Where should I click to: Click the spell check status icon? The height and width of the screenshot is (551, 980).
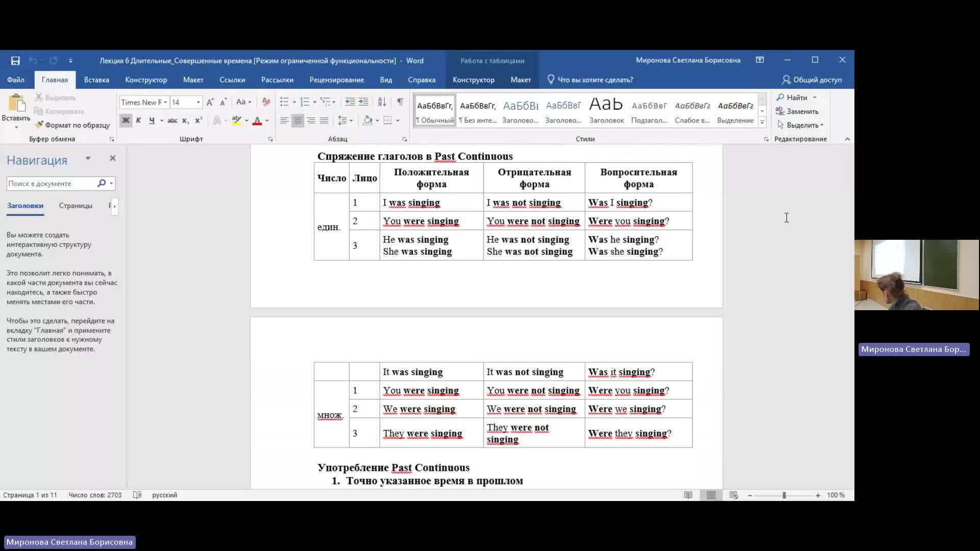pyautogui.click(x=137, y=495)
